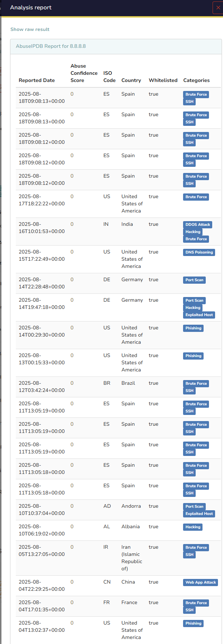
Task: Select the Web App Attack tag
Action: pos(201,583)
